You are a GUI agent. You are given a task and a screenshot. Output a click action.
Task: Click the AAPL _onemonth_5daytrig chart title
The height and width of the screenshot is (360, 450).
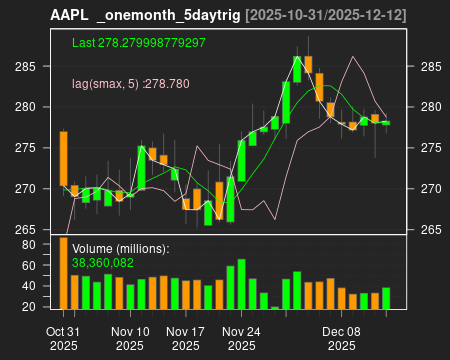[145, 15]
